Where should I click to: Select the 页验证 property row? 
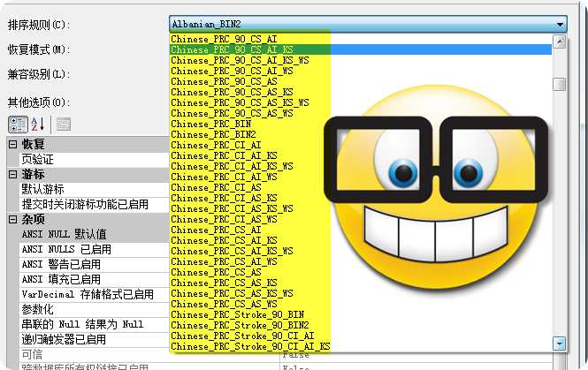tap(94, 160)
